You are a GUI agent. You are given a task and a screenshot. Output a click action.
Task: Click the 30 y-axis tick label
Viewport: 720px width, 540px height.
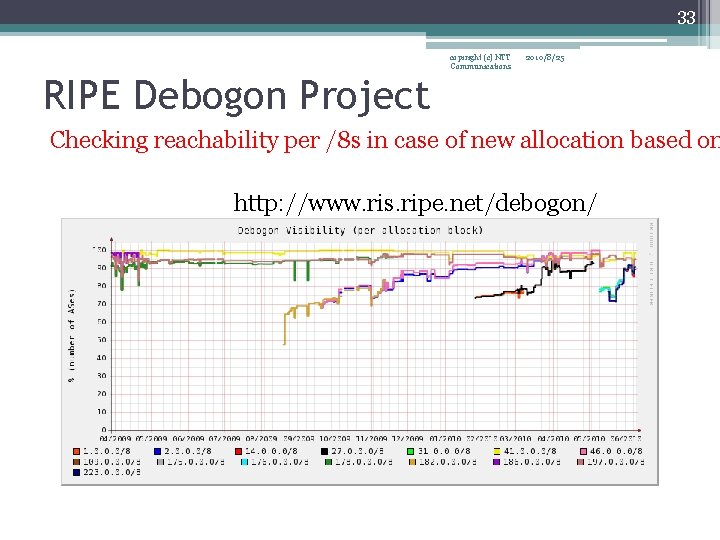click(x=101, y=376)
